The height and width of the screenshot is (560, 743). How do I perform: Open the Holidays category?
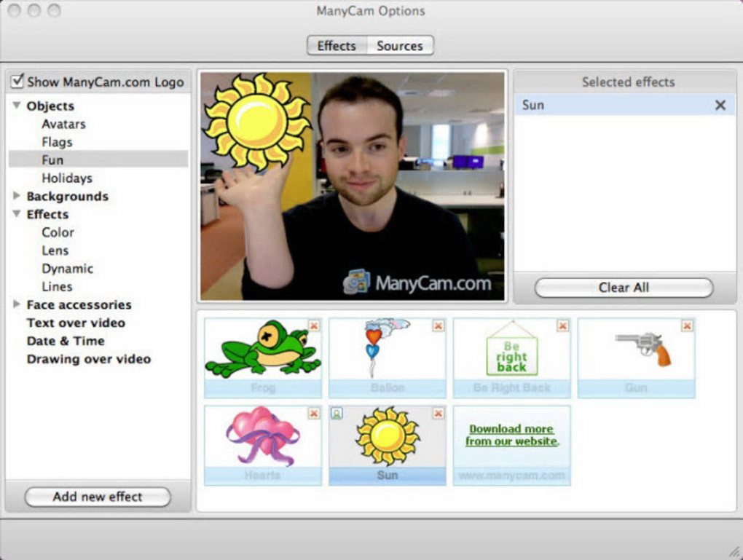click(x=67, y=178)
